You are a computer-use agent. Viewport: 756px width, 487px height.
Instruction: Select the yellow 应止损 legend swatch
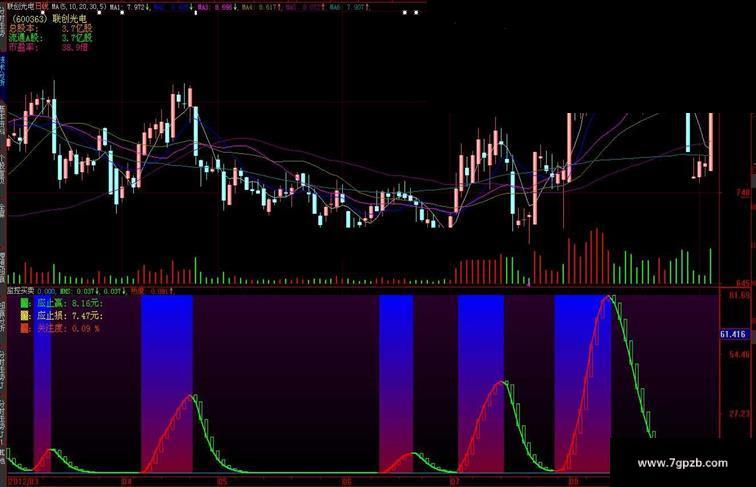(25, 316)
